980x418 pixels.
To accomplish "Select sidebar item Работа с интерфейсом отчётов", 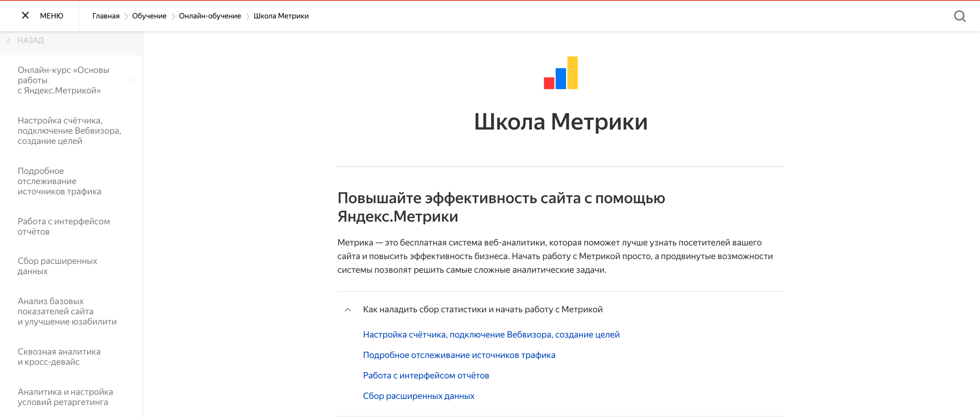I will click(x=63, y=226).
